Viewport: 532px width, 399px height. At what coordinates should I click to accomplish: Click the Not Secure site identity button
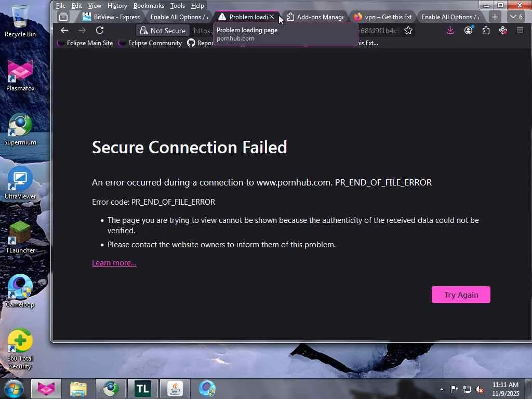[x=163, y=31]
